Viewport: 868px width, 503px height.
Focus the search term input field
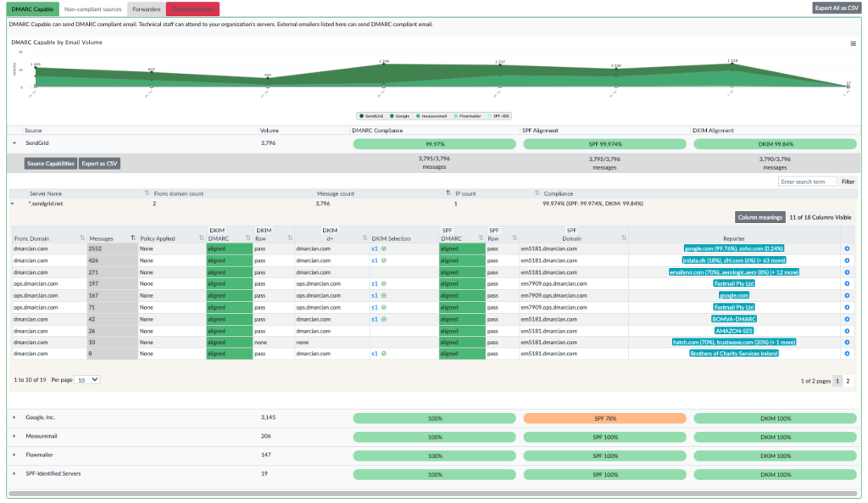pos(807,182)
